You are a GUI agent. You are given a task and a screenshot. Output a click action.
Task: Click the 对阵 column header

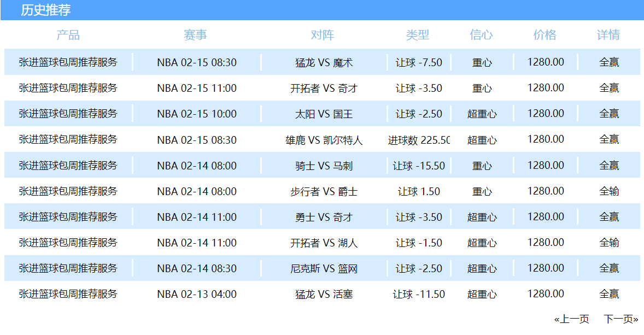point(323,35)
